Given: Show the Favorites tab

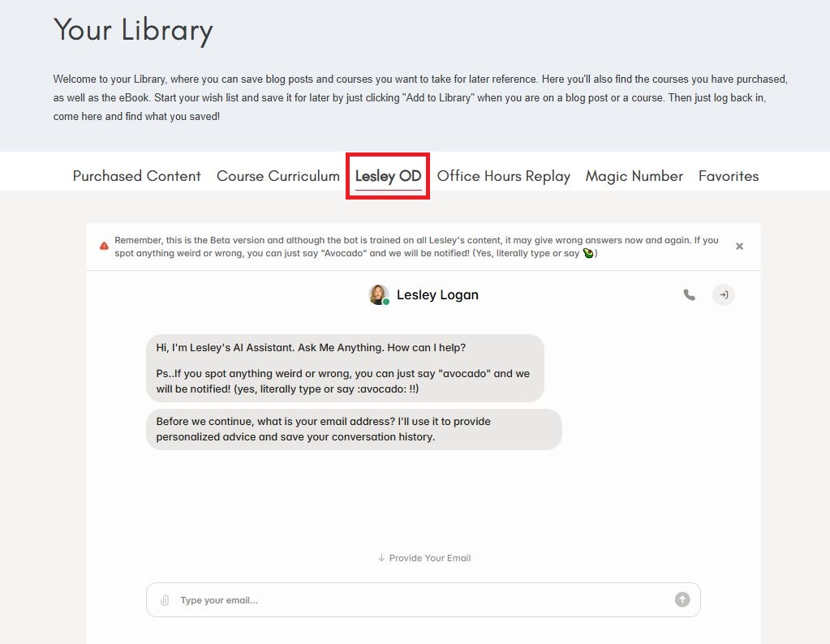Looking at the screenshot, I should pos(728,176).
